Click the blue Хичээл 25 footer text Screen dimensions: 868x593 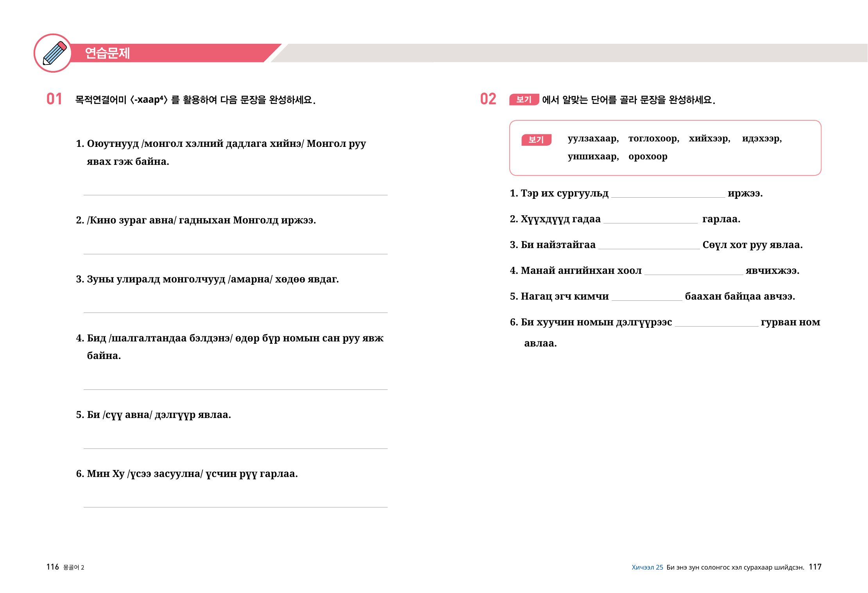point(647,567)
